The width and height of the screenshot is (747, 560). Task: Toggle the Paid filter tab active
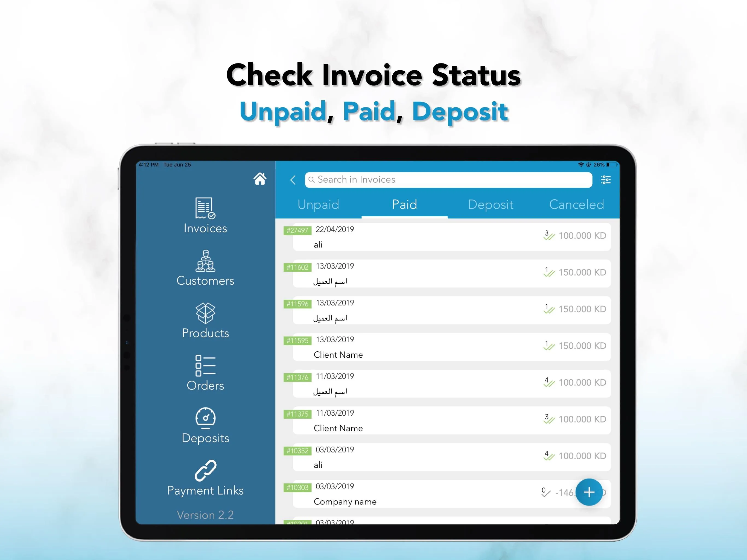[405, 205]
